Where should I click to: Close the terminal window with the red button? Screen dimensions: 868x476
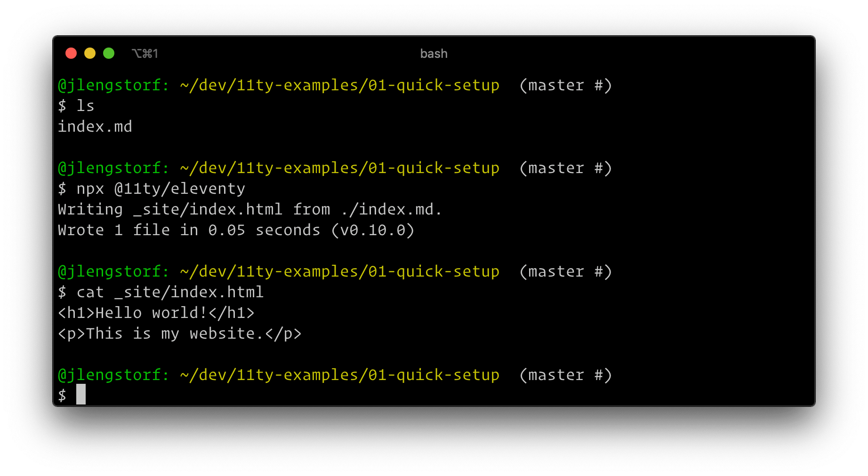pos(71,53)
